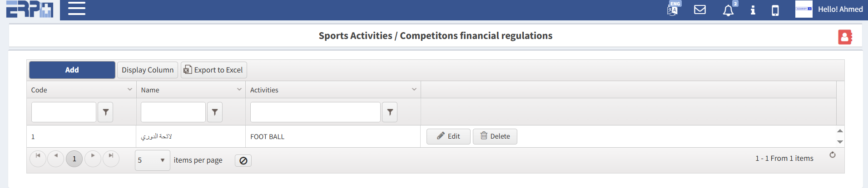Open the mail envelope icon
868x188 pixels.
pos(700,10)
